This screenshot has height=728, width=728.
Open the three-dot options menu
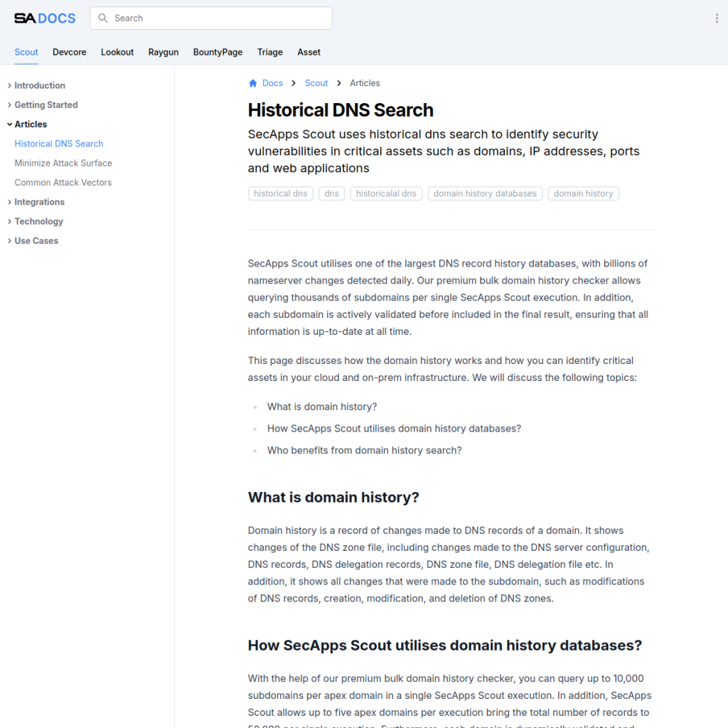716,18
